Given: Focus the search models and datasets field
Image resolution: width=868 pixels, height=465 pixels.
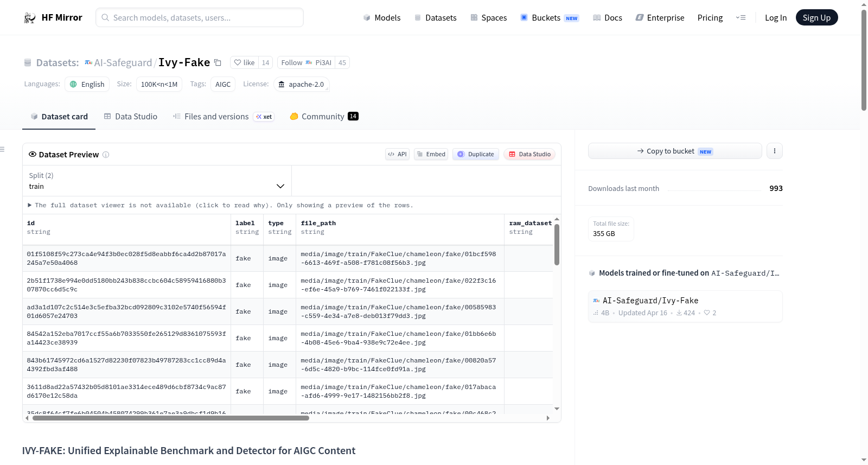Looking at the screenshot, I should 200,17.
